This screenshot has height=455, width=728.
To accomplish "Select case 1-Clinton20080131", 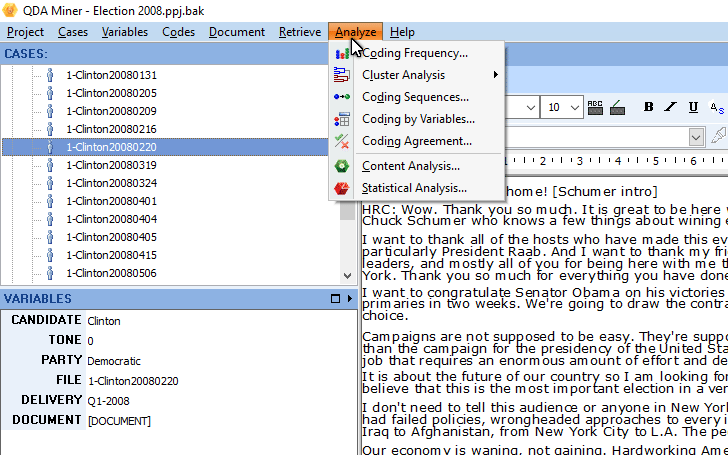I will coord(111,75).
